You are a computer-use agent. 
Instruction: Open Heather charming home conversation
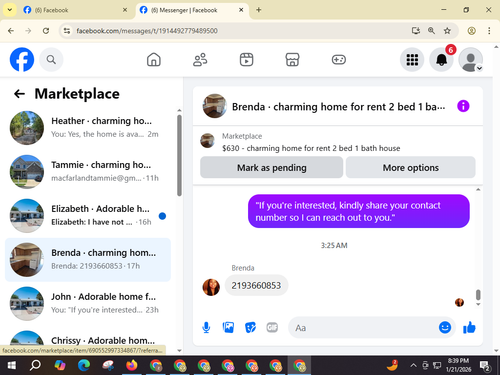88,128
